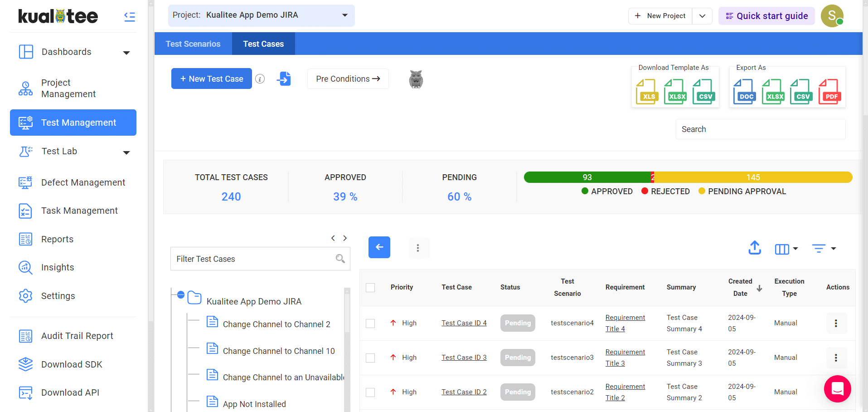Select the Test Case ID 2 row checkbox
Screen dimensions: 868x412
(x=370, y=392)
